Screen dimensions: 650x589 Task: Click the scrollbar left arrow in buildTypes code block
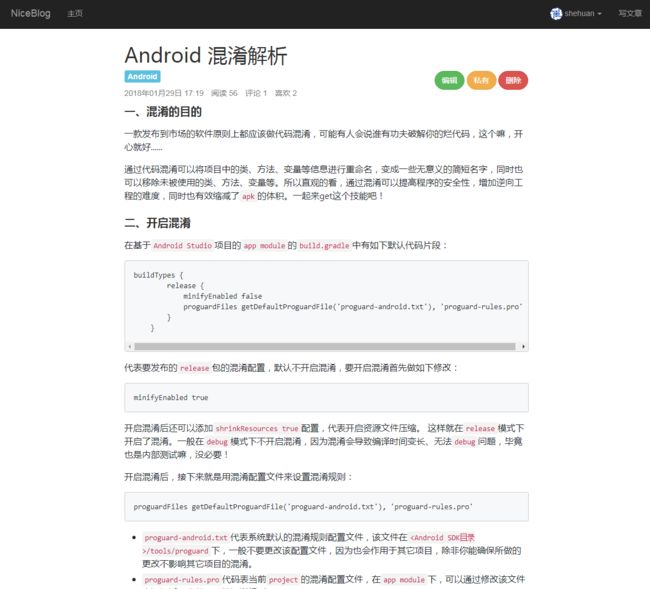coord(130,347)
